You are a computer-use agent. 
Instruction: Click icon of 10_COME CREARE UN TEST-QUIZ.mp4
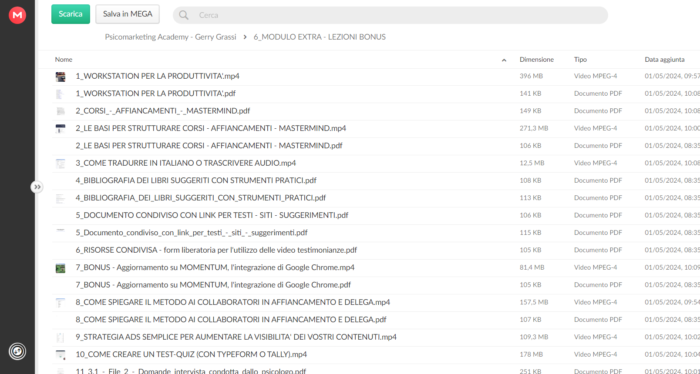[x=60, y=355]
